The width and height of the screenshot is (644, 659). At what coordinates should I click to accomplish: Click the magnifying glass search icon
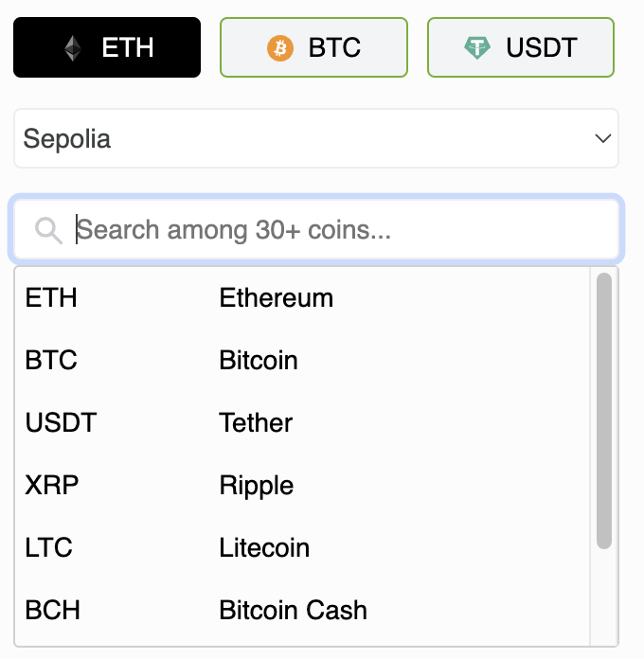click(x=48, y=230)
